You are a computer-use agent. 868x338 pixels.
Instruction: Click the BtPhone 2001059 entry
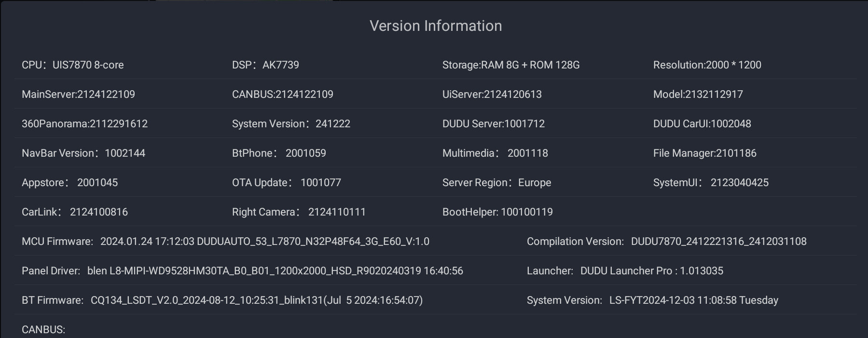(x=279, y=153)
